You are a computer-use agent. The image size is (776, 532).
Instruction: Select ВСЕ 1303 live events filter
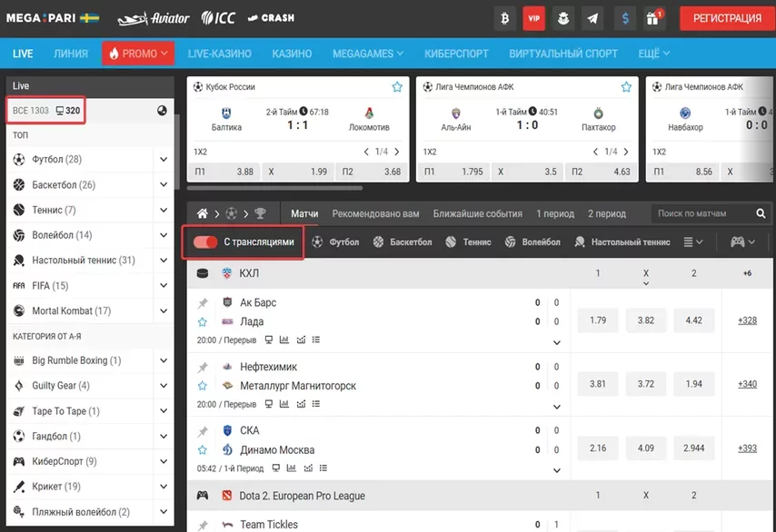31,110
